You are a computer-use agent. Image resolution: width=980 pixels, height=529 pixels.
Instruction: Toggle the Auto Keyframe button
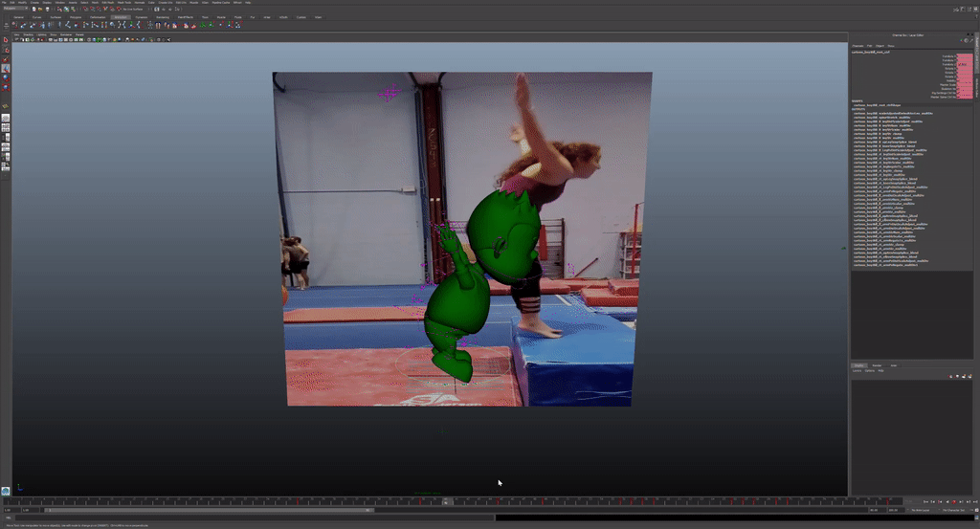[976, 510]
